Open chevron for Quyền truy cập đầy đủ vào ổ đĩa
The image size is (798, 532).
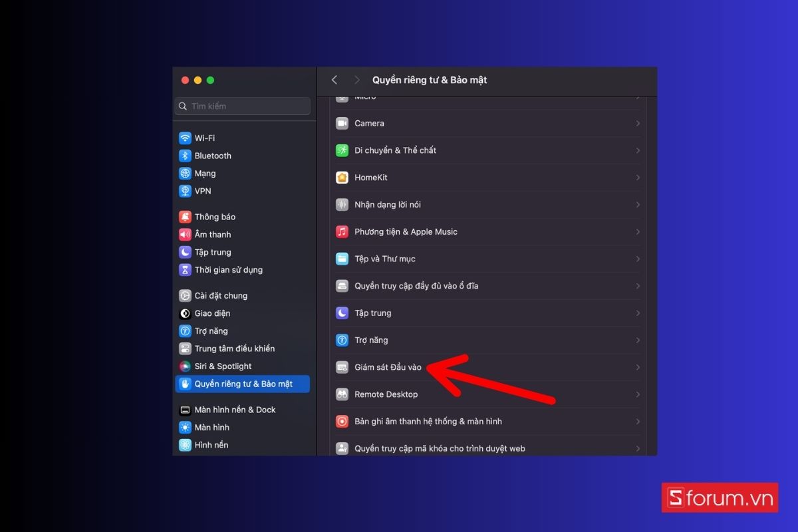pyautogui.click(x=637, y=286)
